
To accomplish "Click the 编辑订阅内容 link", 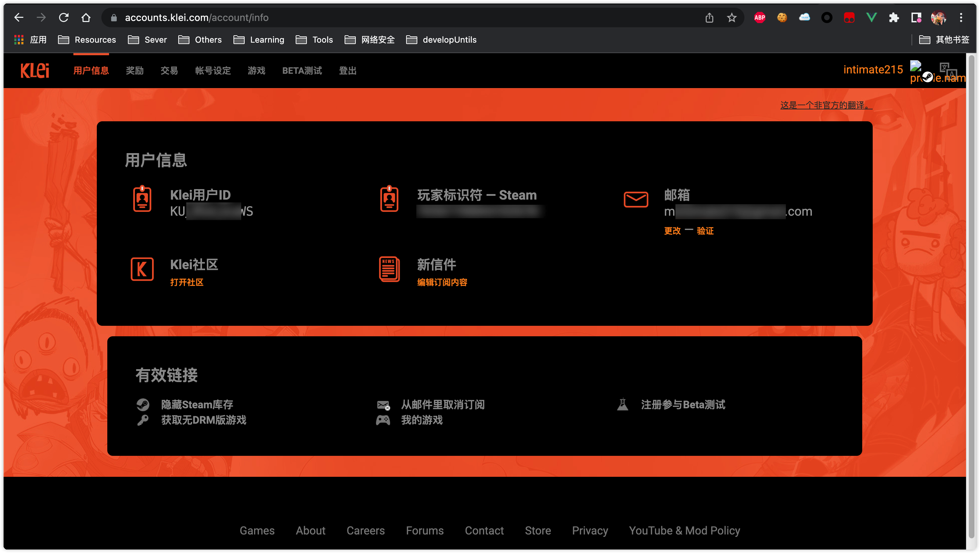I will point(442,282).
